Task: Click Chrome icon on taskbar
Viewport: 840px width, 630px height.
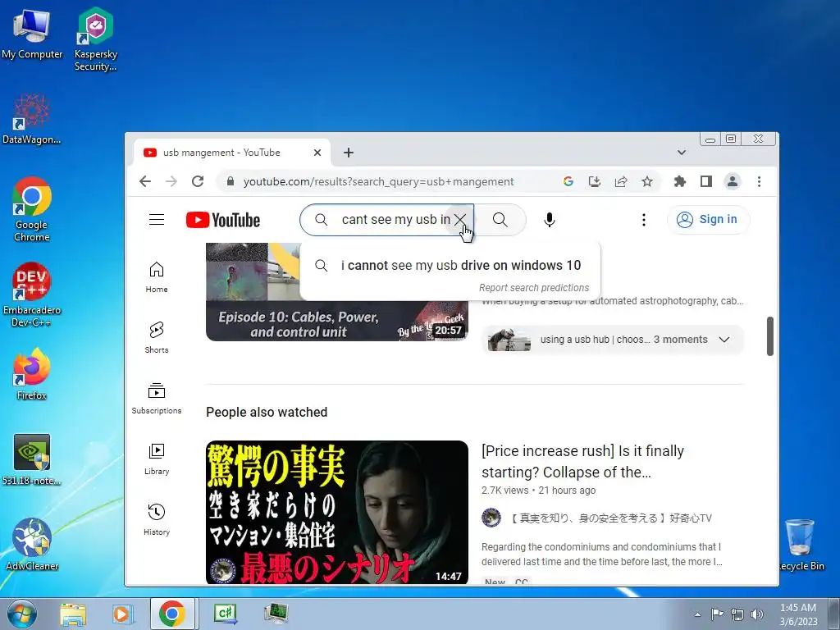Action: [172, 614]
